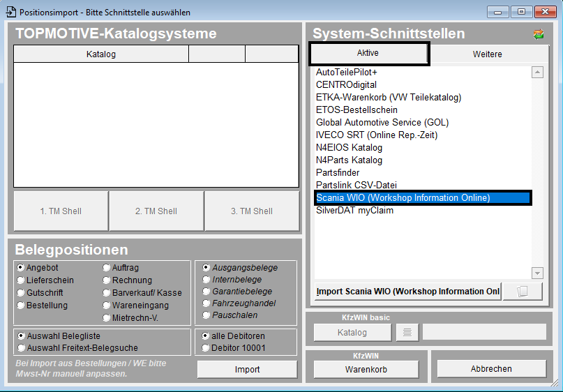Image resolution: width=563 pixels, height=392 pixels.
Task: Click the Positionsimport window title icon
Action: point(10,12)
